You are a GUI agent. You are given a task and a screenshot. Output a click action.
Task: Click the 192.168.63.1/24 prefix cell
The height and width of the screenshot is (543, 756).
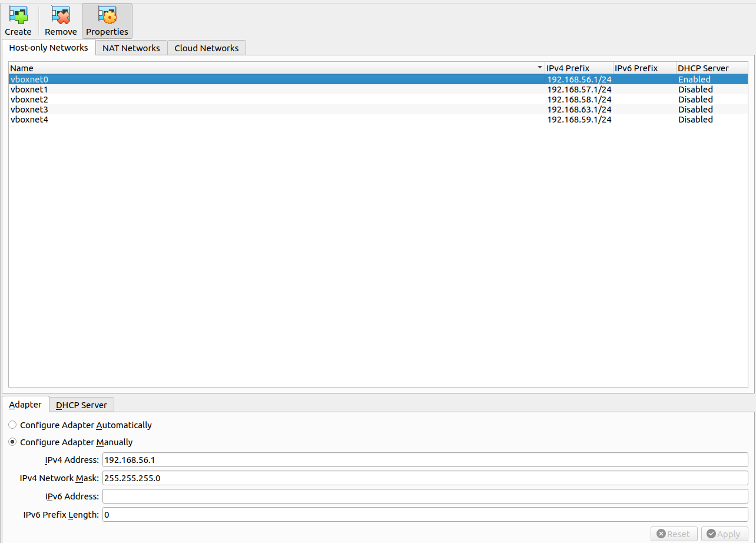pyautogui.click(x=579, y=110)
